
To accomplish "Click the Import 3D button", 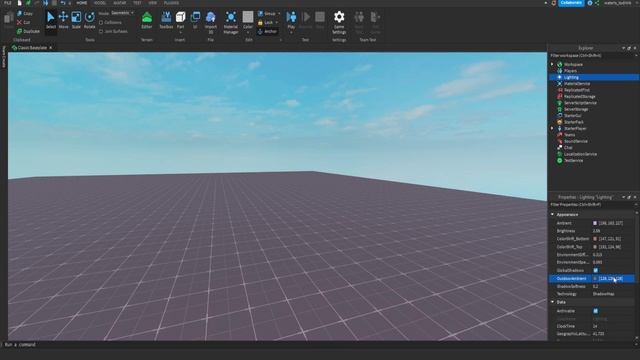I will pos(211,22).
